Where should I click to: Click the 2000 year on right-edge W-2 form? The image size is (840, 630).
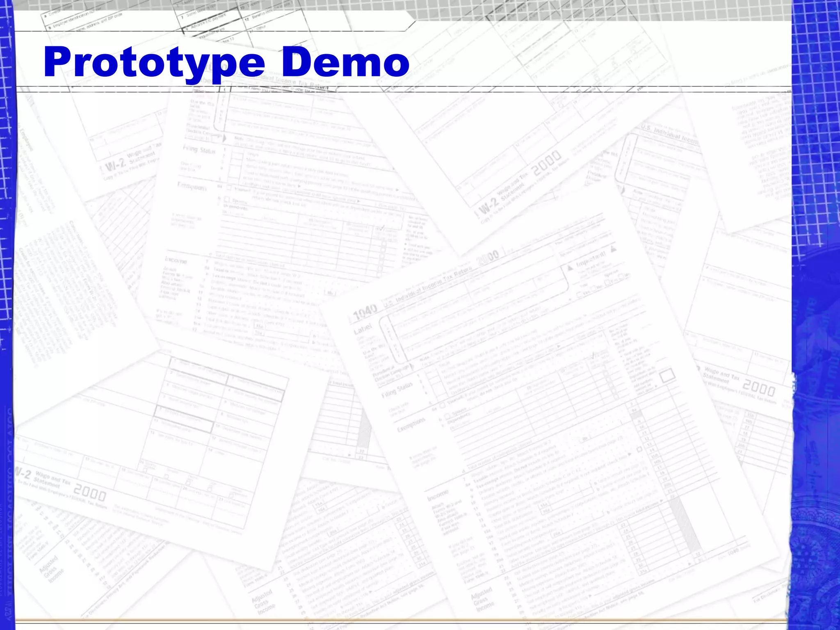[x=759, y=388]
